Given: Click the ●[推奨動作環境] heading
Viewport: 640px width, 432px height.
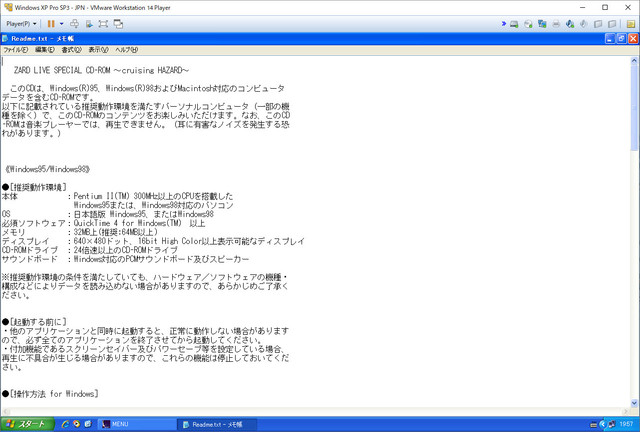Looking at the screenshot, I should 34,187.
